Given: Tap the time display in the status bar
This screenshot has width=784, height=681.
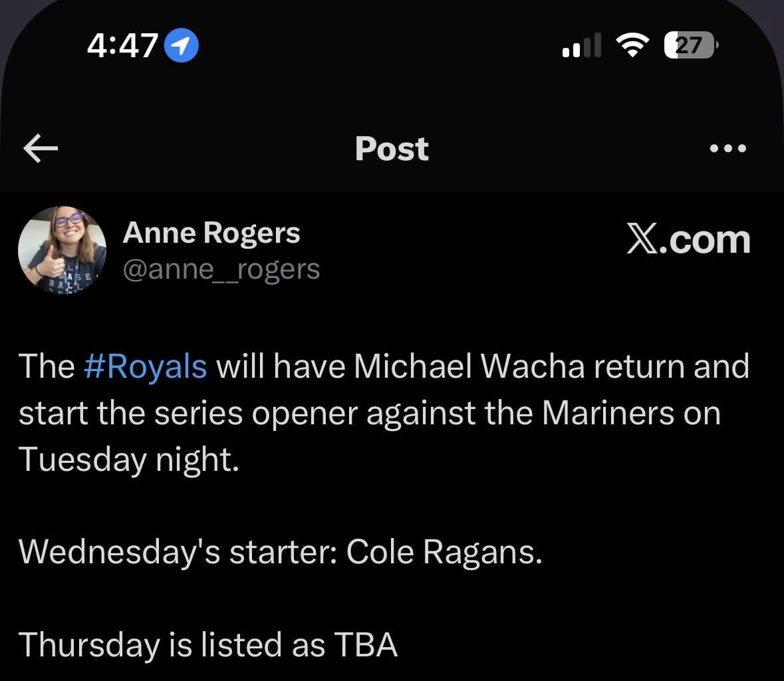Looking at the screenshot, I should (123, 45).
